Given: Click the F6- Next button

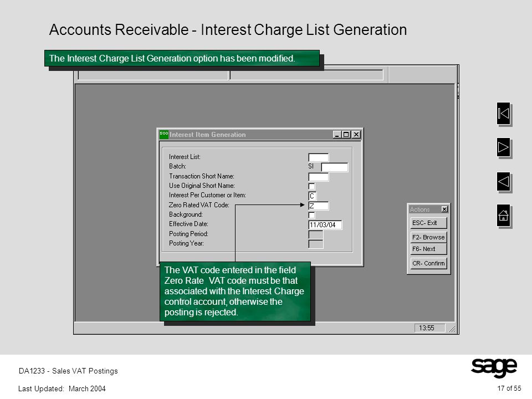Looking at the screenshot, I should (x=428, y=249).
